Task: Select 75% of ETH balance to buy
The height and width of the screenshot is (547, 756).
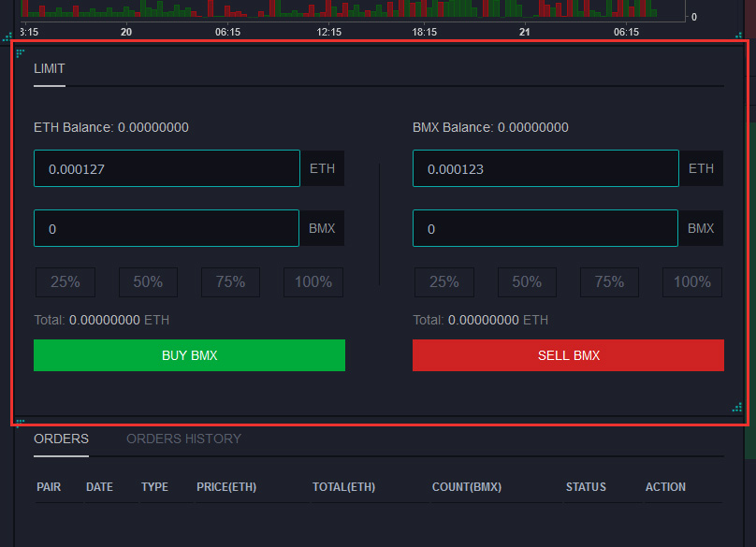Action: pyautogui.click(x=230, y=282)
